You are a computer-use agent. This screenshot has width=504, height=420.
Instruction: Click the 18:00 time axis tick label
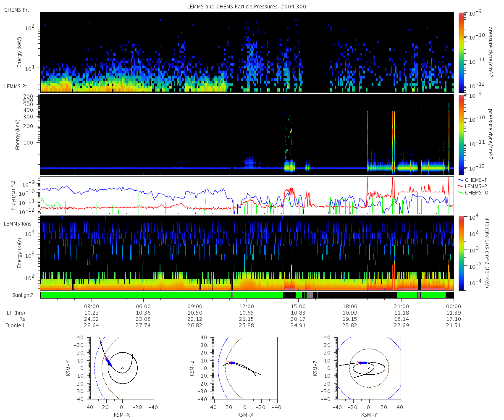pos(350,307)
